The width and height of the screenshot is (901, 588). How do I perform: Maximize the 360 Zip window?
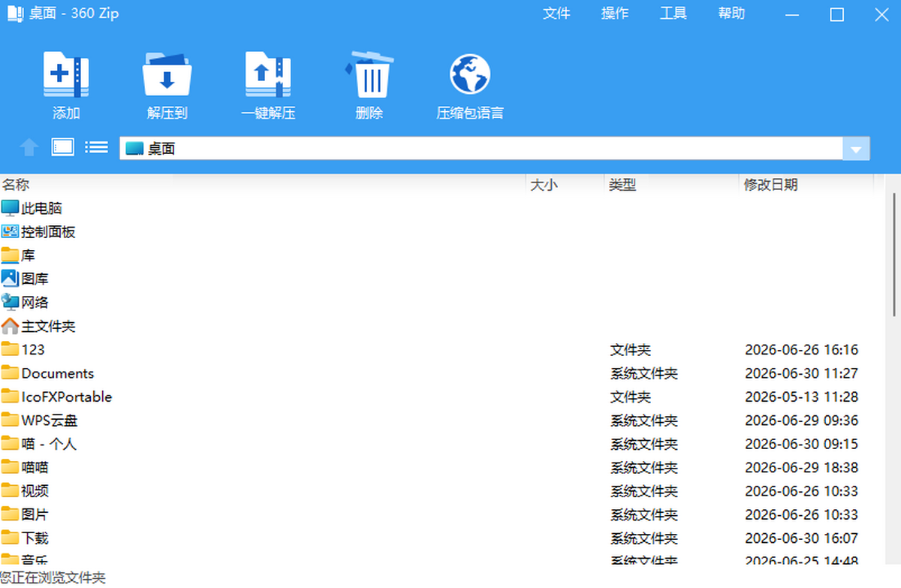[x=836, y=14]
